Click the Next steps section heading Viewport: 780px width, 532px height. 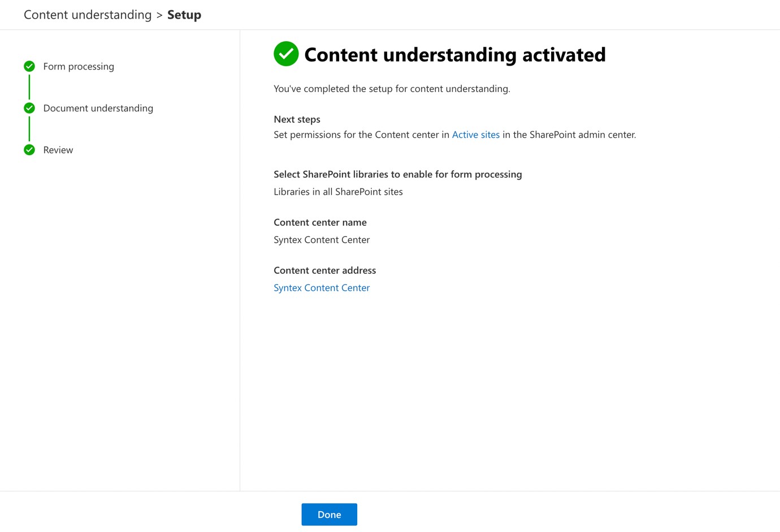coord(297,119)
